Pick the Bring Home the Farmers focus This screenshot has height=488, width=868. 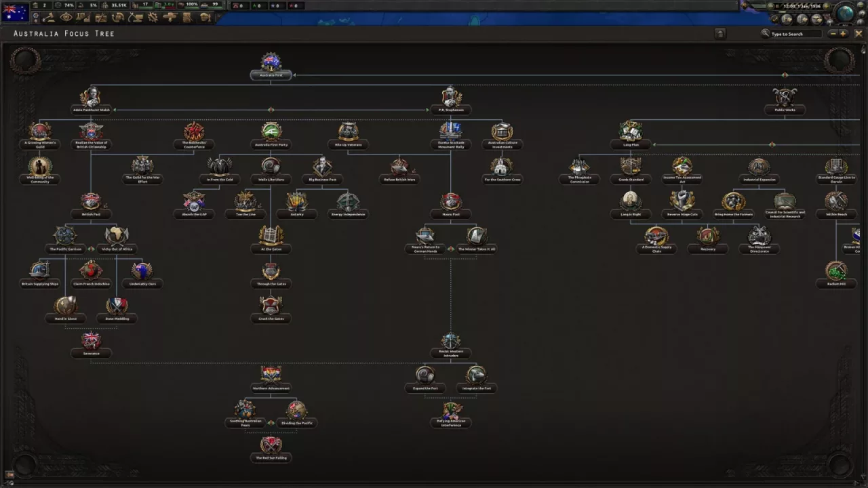point(733,205)
